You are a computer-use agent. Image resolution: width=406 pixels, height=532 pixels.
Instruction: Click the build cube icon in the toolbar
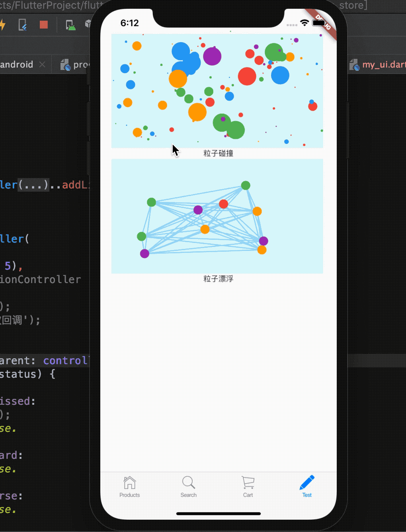click(x=88, y=24)
